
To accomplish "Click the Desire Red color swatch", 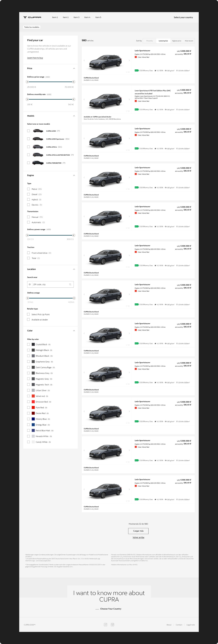I will tap(33, 413).
